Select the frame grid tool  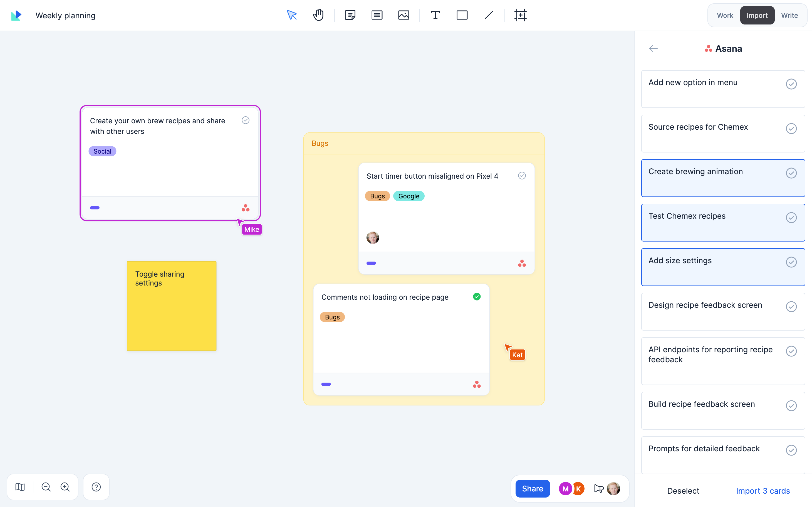(x=520, y=15)
